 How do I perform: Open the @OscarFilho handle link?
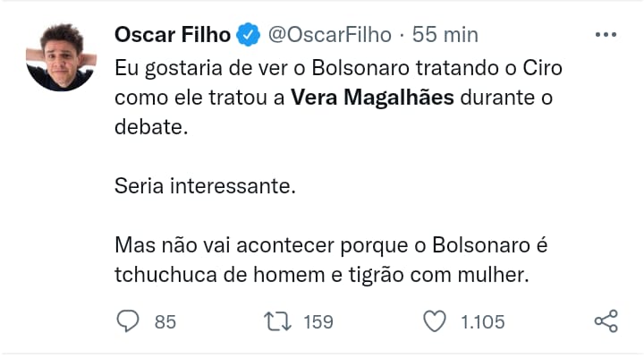pos(329,35)
